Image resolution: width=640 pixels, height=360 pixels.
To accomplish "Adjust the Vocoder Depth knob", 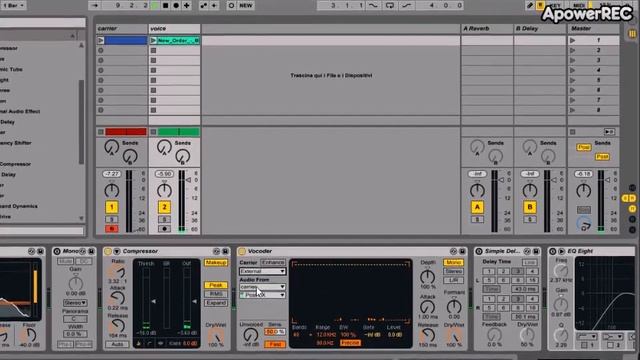I will click(x=427, y=277).
